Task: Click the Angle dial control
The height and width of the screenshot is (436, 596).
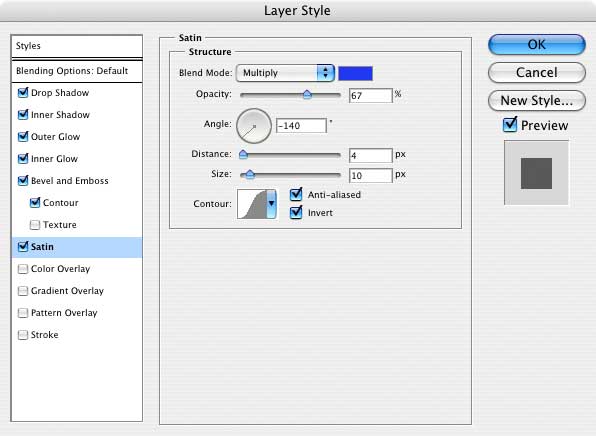Action: 254,126
